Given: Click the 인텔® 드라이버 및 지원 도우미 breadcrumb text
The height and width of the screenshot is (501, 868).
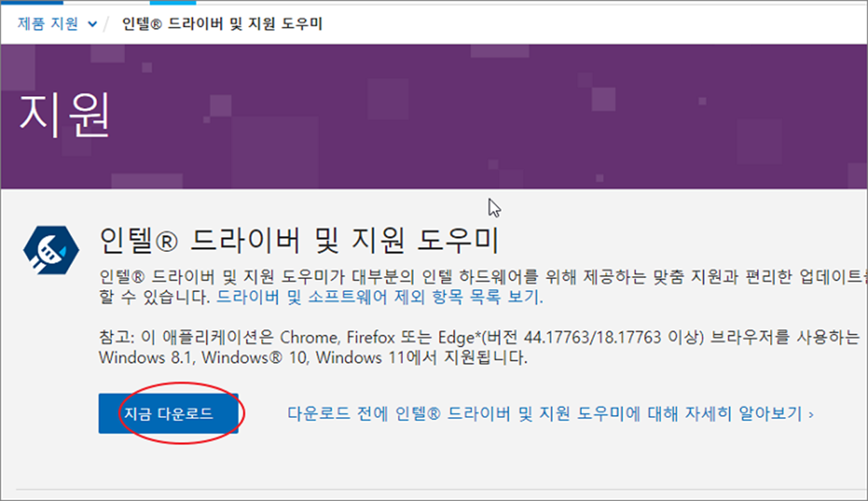Looking at the screenshot, I should 222,24.
